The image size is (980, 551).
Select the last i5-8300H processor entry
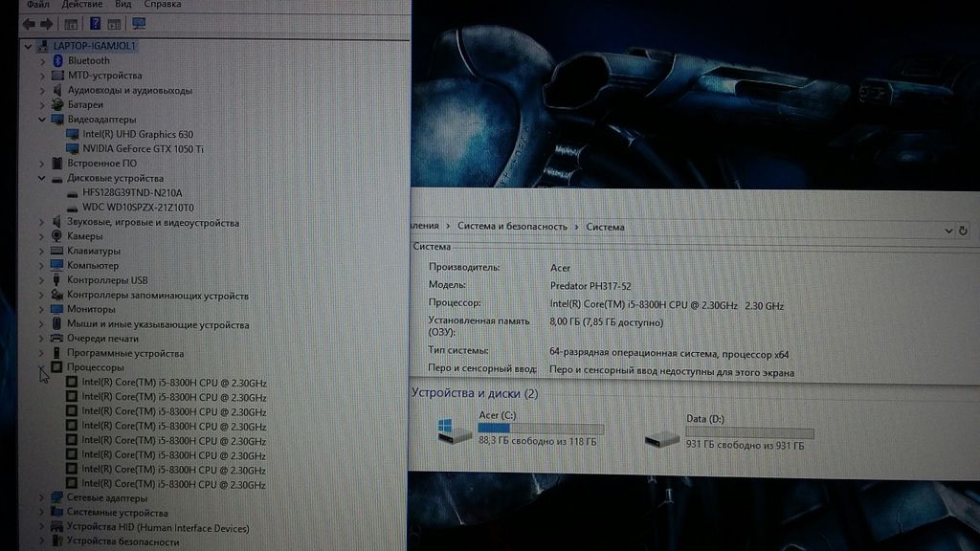(x=174, y=484)
